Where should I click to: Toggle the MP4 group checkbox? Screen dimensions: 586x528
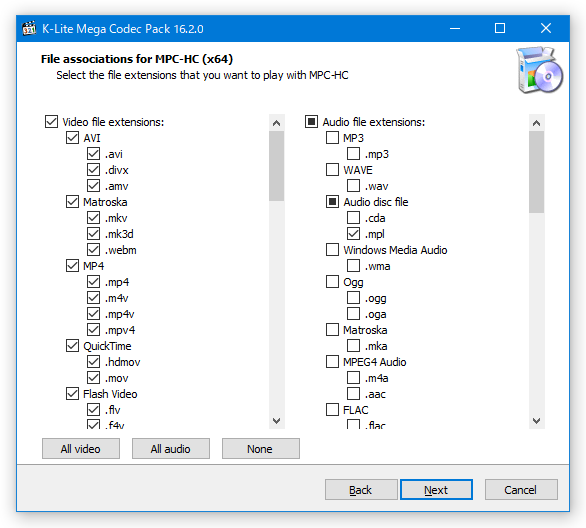click(x=72, y=266)
